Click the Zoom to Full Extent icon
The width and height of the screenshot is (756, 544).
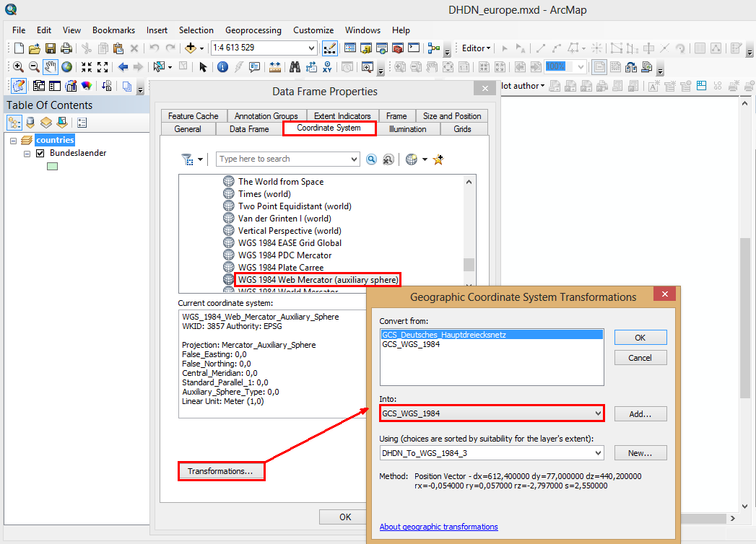pos(66,67)
